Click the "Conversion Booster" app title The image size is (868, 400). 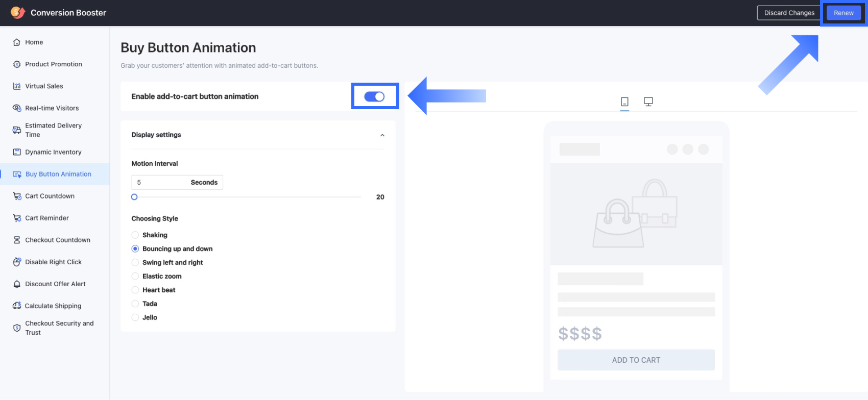68,13
